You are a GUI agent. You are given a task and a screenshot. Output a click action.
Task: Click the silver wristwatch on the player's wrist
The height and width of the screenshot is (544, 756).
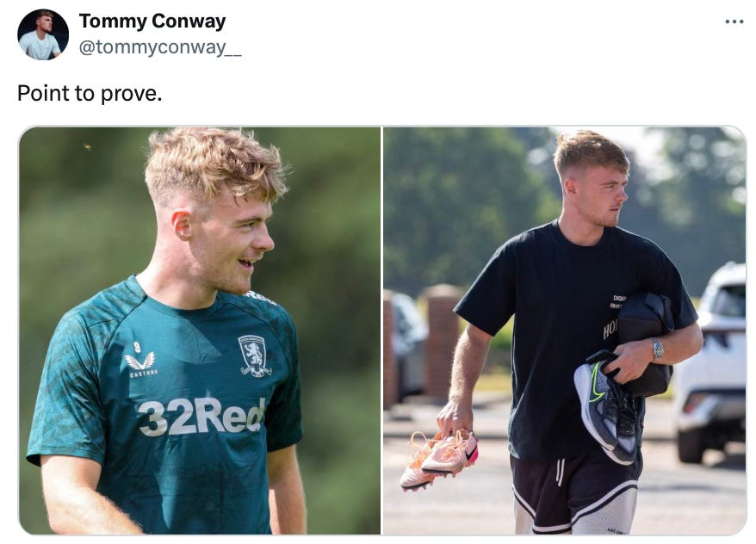(657, 349)
